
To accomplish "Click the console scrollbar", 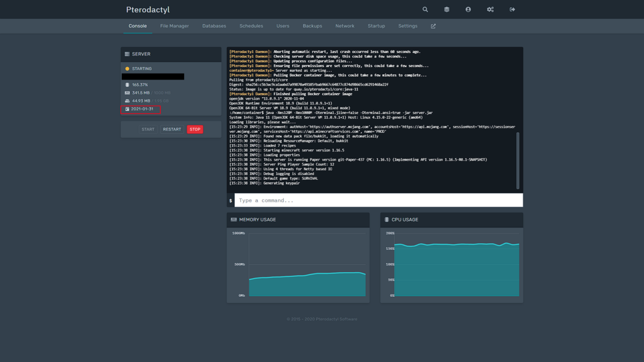I will coord(517,160).
